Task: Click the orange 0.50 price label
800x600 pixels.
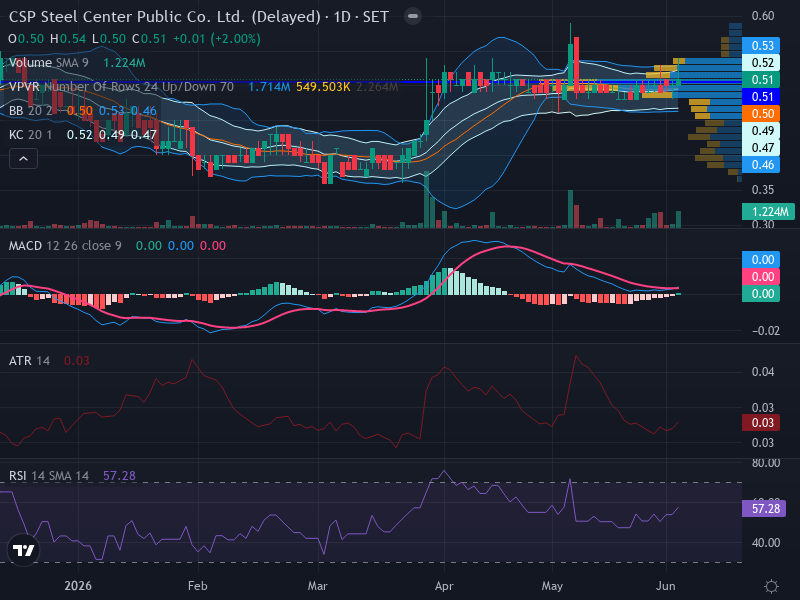Action: pyautogui.click(x=761, y=113)
